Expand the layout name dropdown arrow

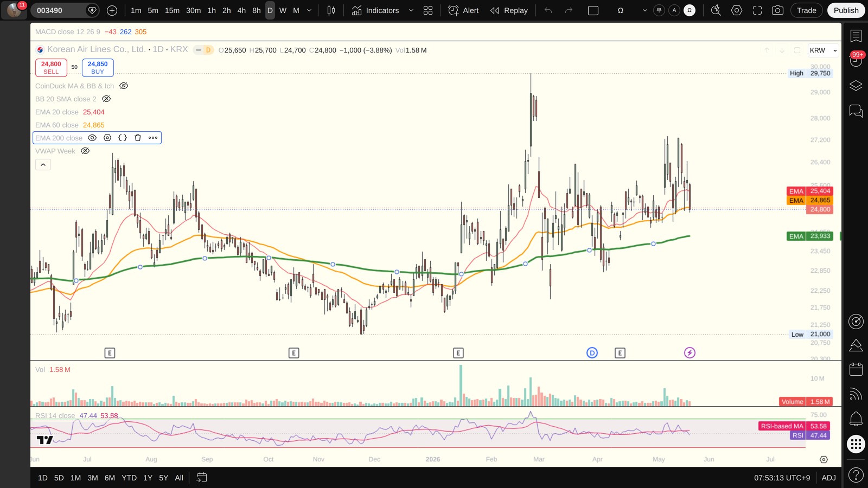(x=644, y=10)
